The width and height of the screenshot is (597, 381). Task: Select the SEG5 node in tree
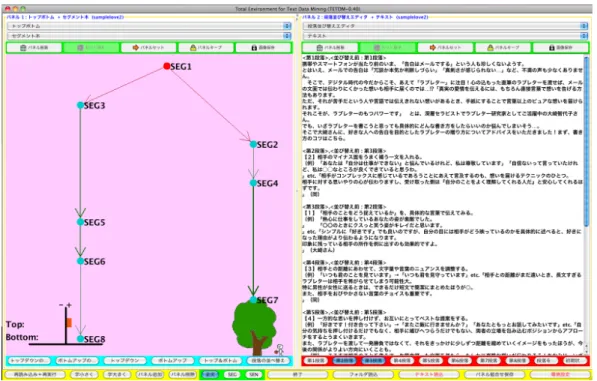[80, 222]
